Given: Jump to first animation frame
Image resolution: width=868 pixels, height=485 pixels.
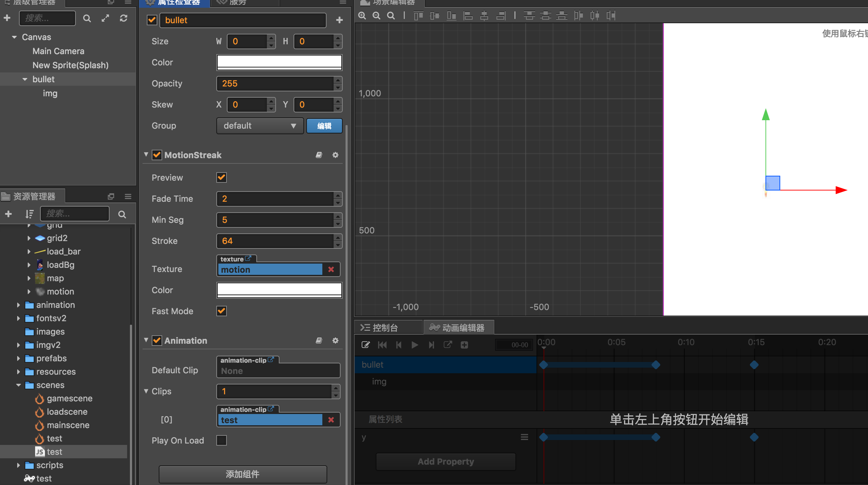Looking at the screenshot, I should [382, 345].
